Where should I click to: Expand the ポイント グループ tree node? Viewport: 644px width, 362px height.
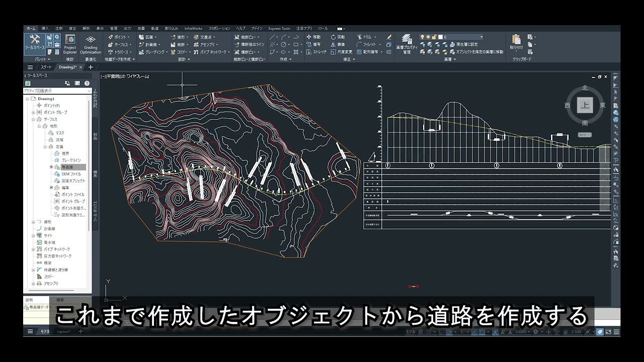pyautogui.click(x=33, y=112)
